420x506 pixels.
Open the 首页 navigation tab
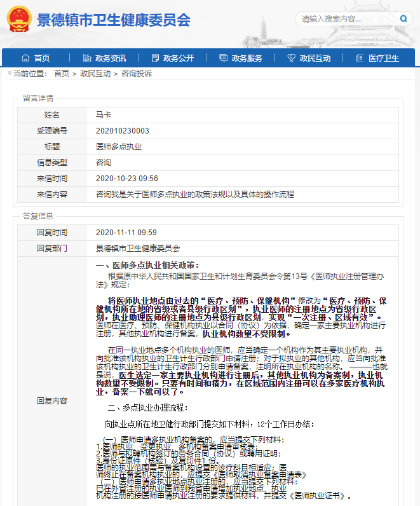[x=42, y=58]
